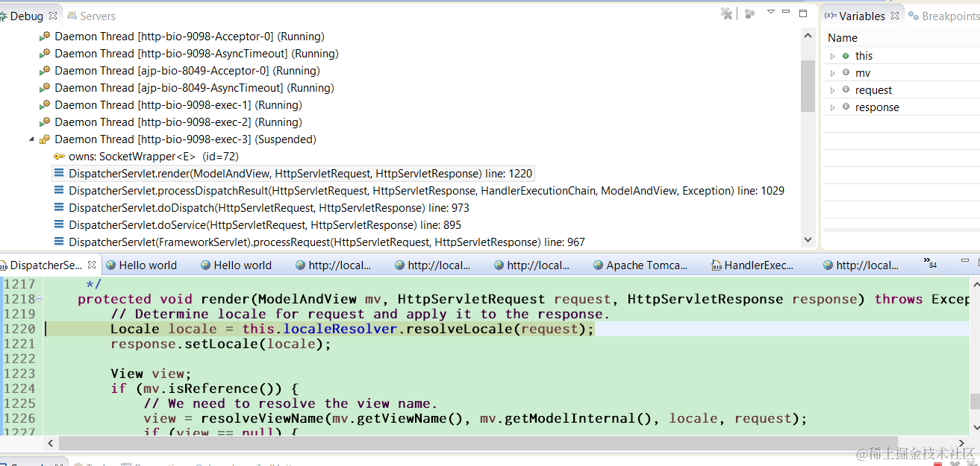Click thread icon of http-bio-9098-exec-2
The width and height of the screenshot is (980, 466).
(45, 122)
